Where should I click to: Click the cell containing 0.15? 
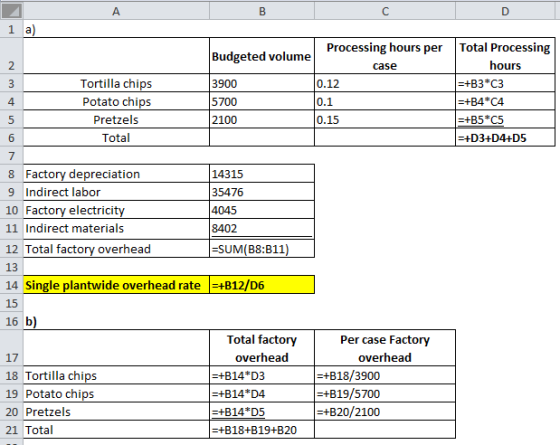(385, 120)
